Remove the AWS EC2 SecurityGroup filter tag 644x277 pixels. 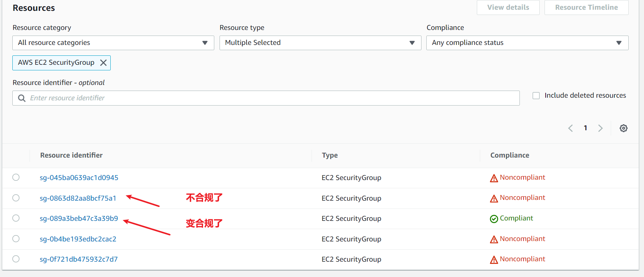click(103, 63)
